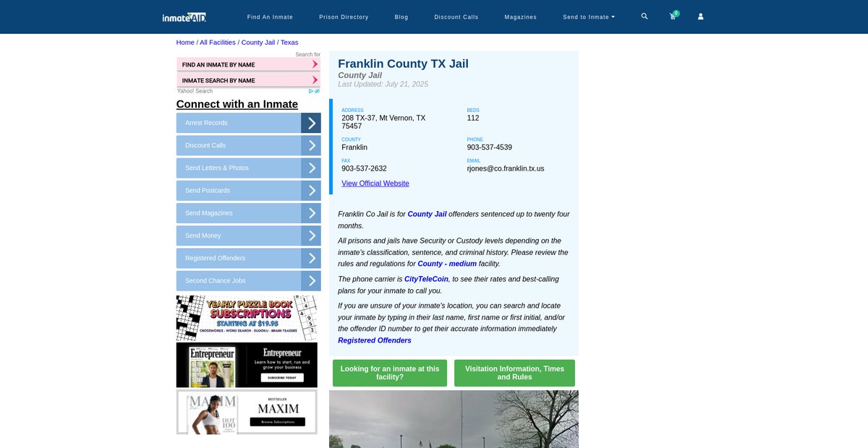Viewport: 868px width, 448px height.
Task: Open the Prison Directory menu item
Action: coord(344,17)
